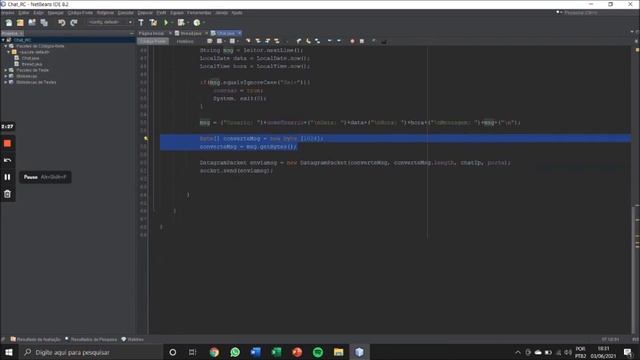The width and height of the screenshot is (640, 360).
Task: Expand the Bibliotecas de Testes node
Action: [6, 82]
